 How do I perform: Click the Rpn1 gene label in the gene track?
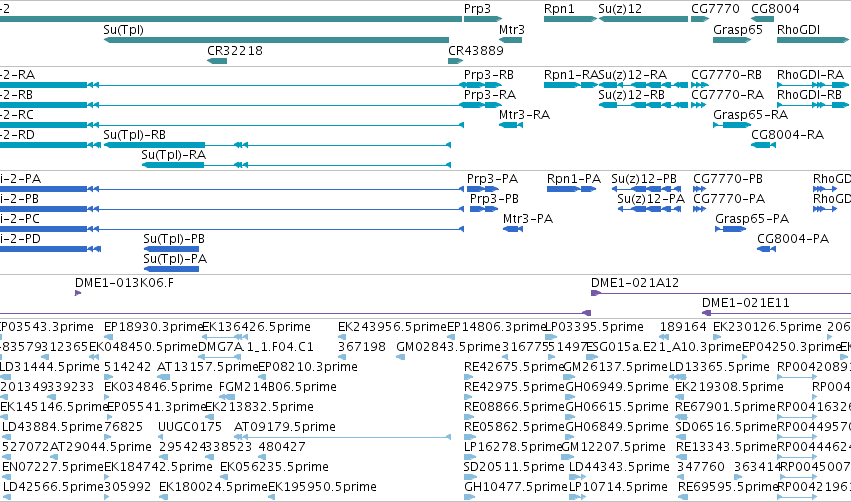click(x=559, y=9)
